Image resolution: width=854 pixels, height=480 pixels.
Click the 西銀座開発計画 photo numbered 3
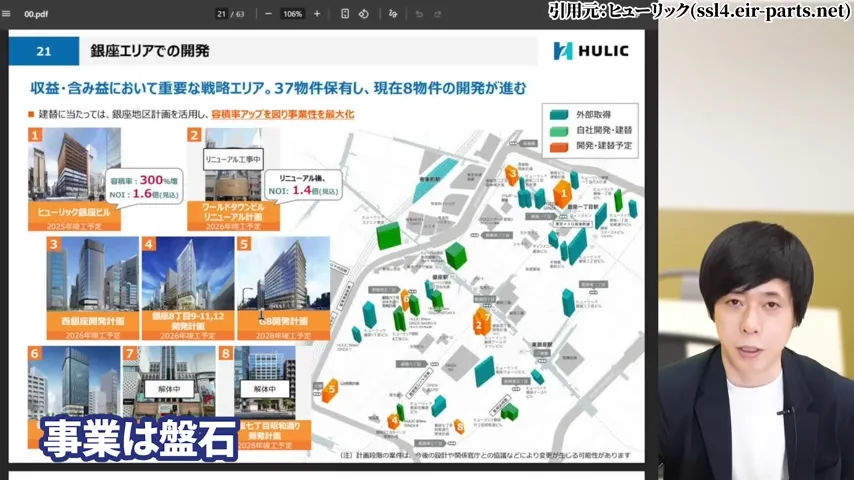coord(93,274)
